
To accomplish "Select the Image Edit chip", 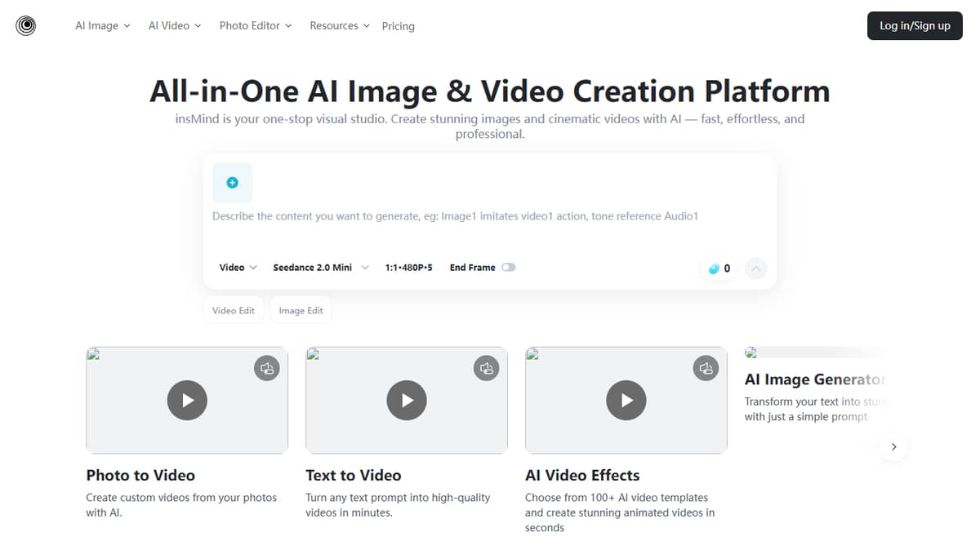I will click(x=301, y=310).
